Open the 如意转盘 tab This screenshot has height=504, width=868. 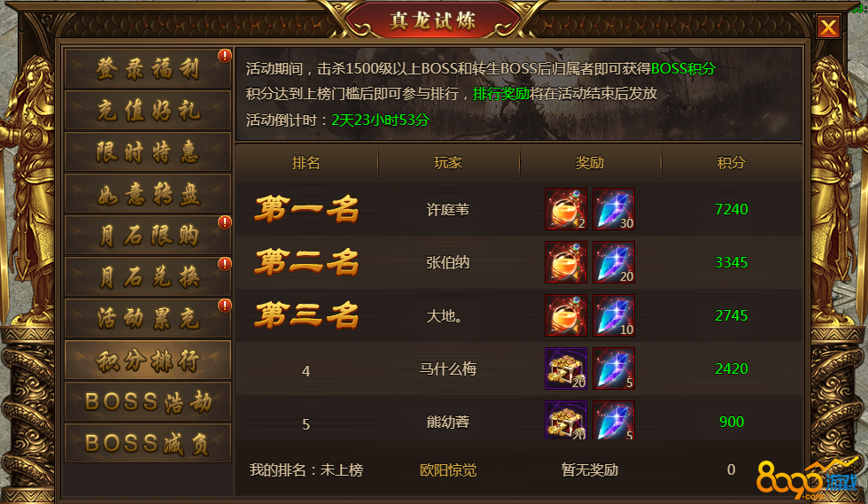(148, 194)
